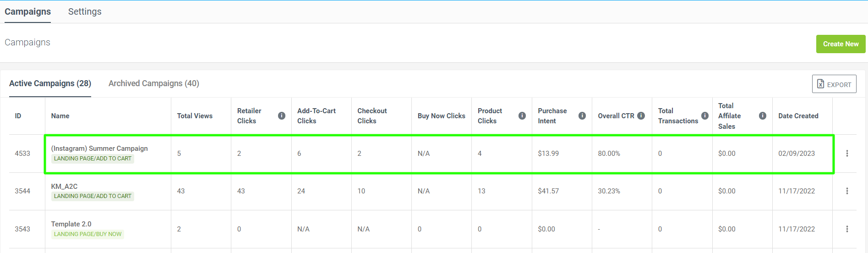
Task: Click KM_A2C's Checkout Clicks value 10
Action: tap(361, 191)
